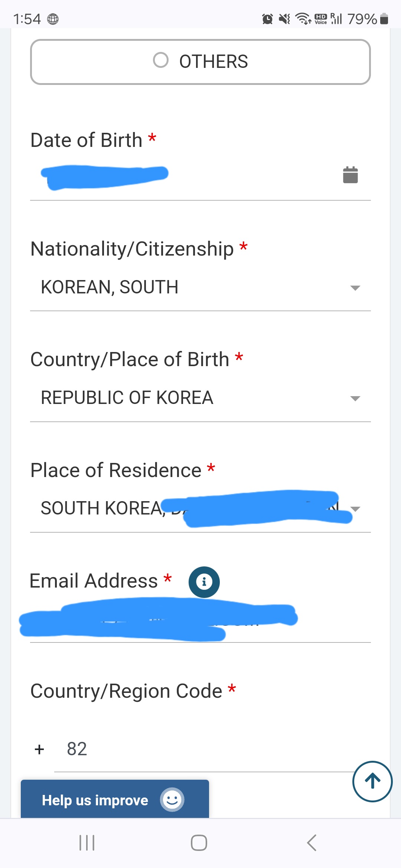
Task: Expand the Nationality/Citizenship dropdown arrow
Action: pos(355,288)
